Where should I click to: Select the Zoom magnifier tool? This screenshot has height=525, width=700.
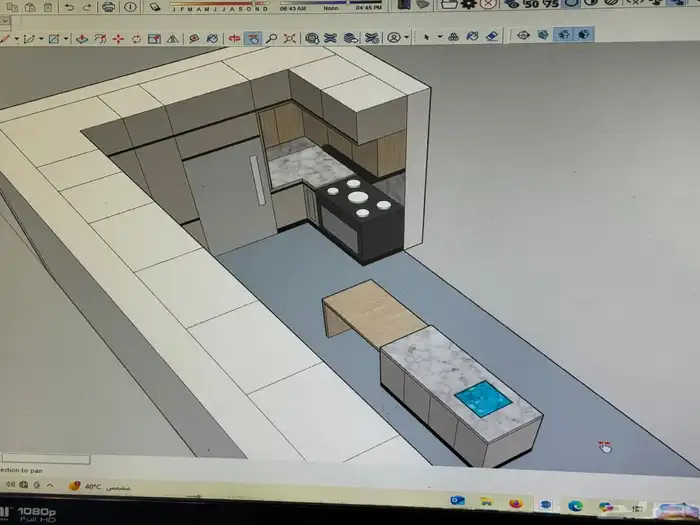click(x=271, y=39)
